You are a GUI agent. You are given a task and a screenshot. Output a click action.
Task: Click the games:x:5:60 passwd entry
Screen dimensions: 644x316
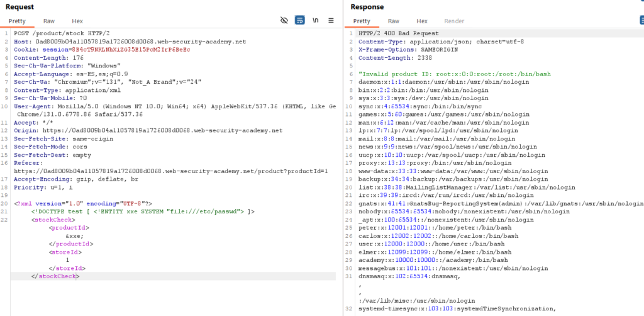coord(444,114)
